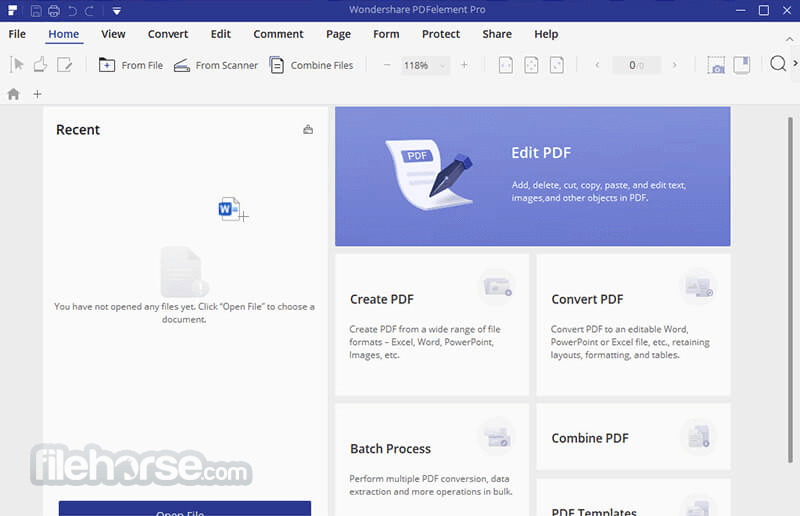
Task: Open the Protect tab
Action: click(x=441, y=34)
